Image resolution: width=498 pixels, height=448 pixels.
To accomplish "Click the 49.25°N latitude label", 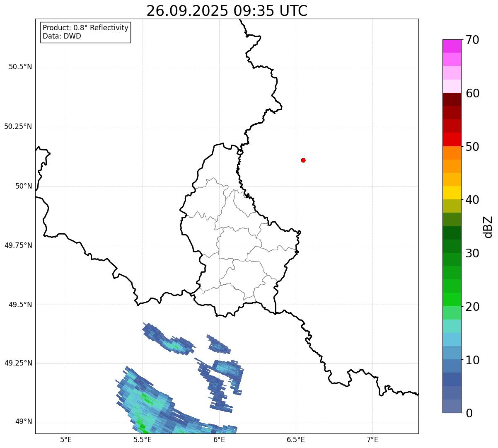I will point(18,363).
